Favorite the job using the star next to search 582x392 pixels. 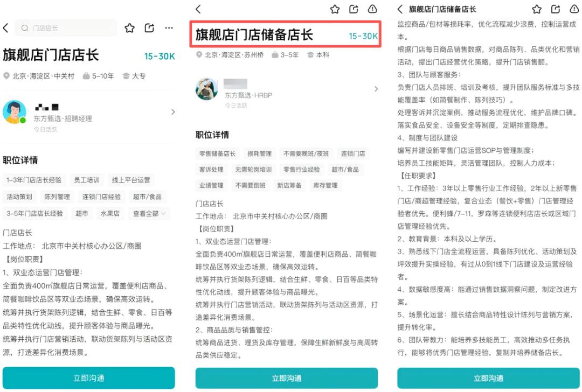coord(129,28)
